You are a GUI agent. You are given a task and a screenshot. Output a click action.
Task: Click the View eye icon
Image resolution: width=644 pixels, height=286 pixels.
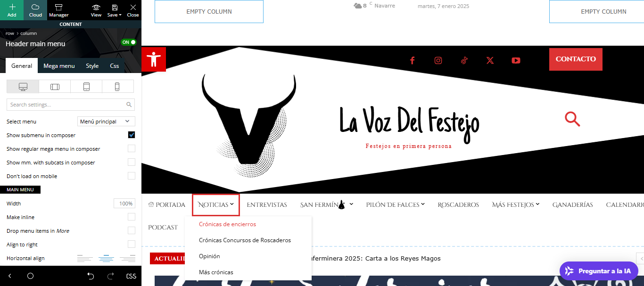96,7
